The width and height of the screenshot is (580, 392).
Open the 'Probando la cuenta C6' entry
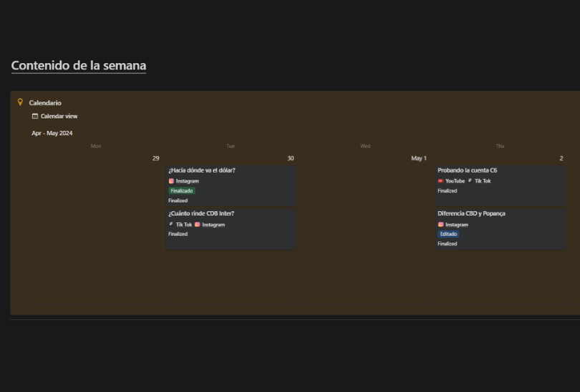pyautogui.click(x=467, y=170)
